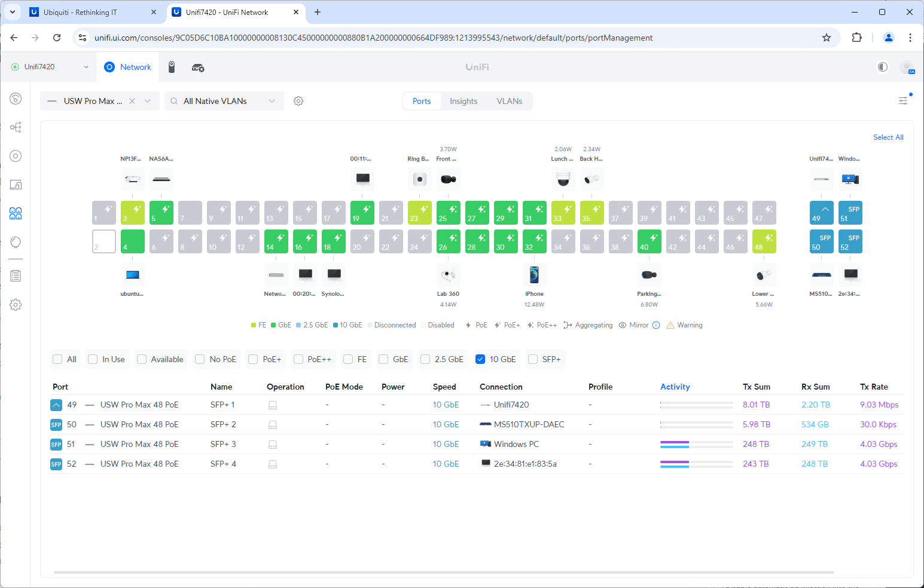Screen dimensions: 924x588
Task: Select uplink port 49 on the diagram
Action: click(x=822, y=213)
